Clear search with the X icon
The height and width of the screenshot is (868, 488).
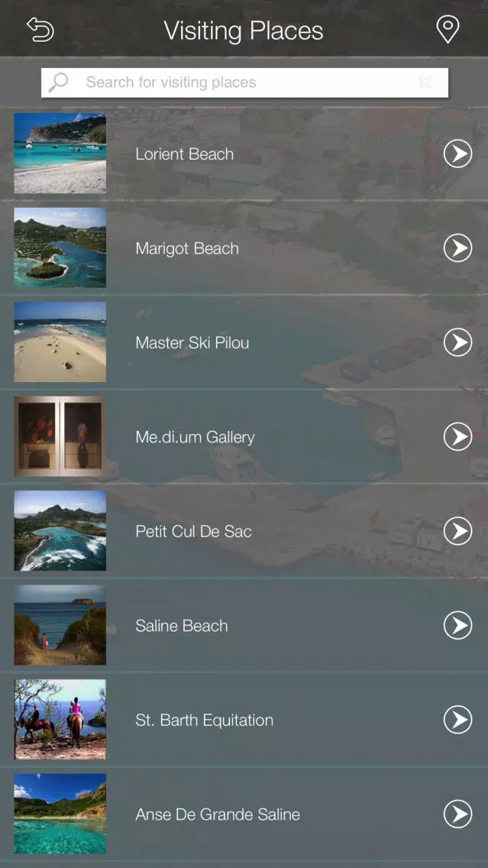[425, 83]
